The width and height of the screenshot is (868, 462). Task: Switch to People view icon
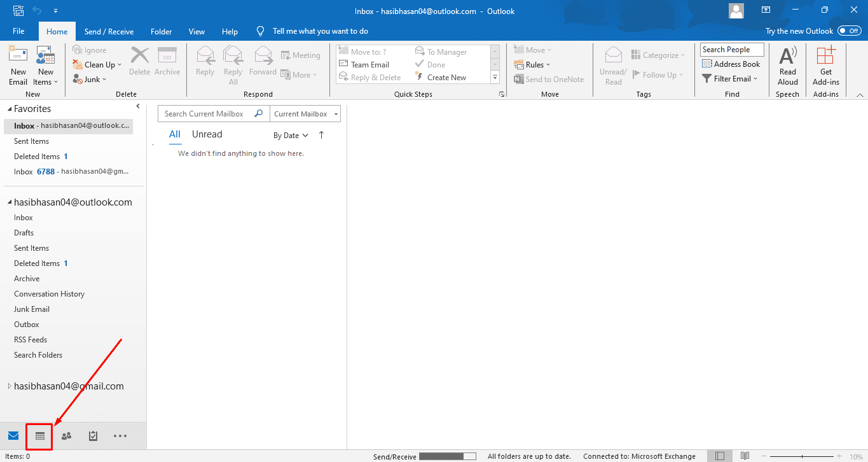pos(66,436)
